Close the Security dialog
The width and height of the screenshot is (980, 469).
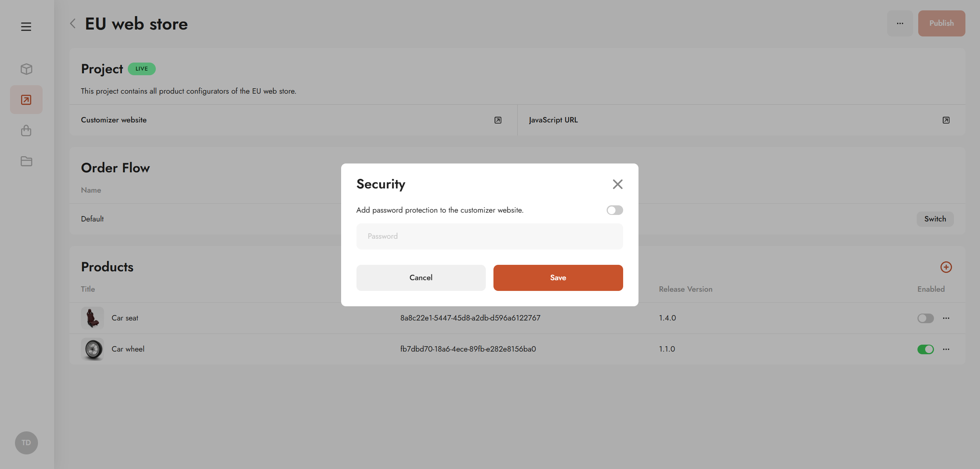(x=617, y=184)
